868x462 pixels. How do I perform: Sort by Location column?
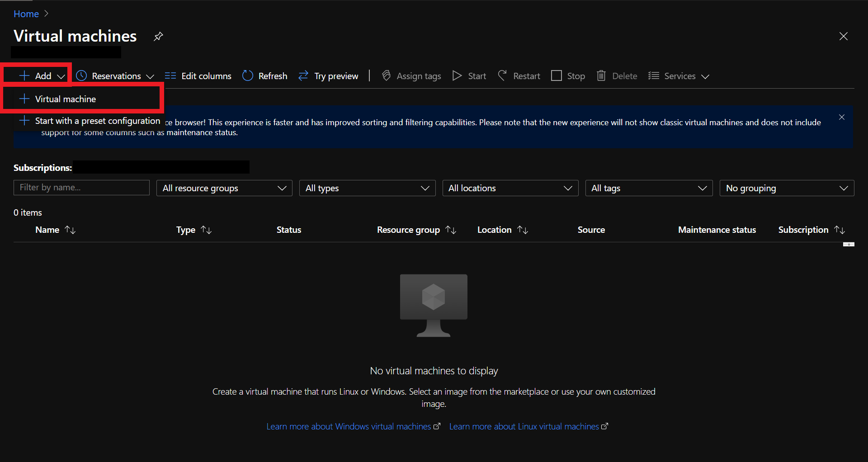503,230
